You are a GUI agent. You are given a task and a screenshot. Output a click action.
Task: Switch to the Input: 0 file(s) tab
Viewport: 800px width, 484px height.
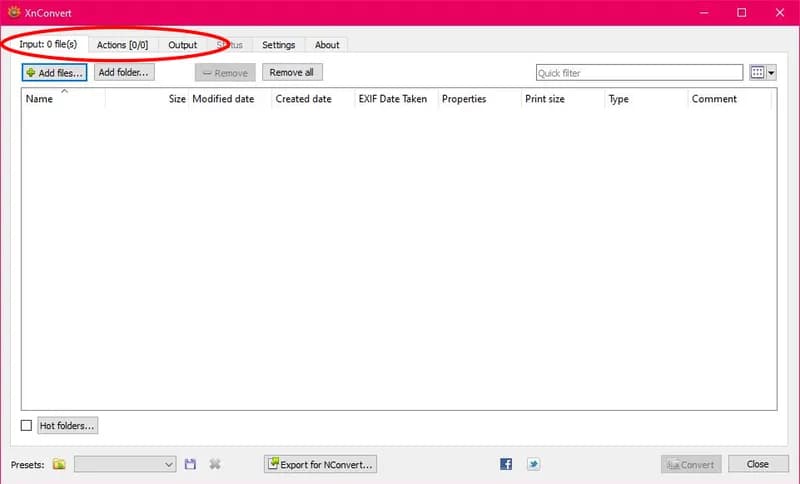pos(48,44)
